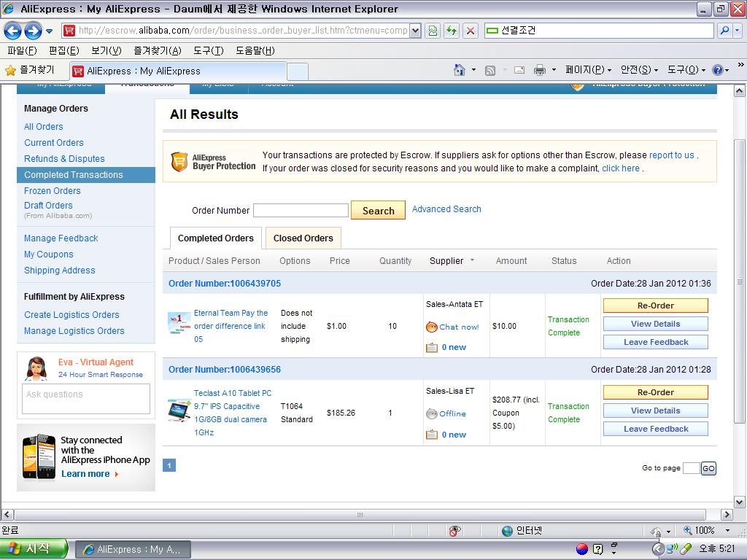Image resolution: width=747 pixels, height=560 pixels.
Task: Click the AliExpress taskbar window button
Action: pos(133,550)
